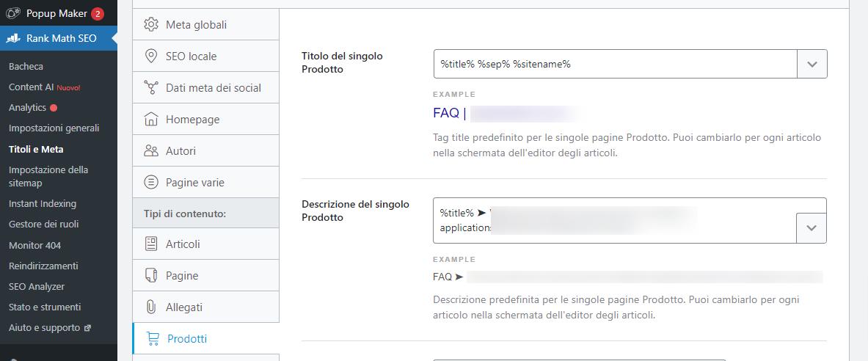Click into the product description template field
868x361 pixels.
click(615, 220)
